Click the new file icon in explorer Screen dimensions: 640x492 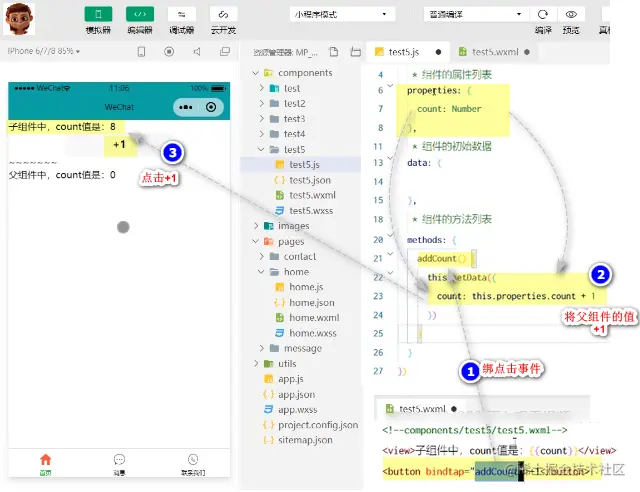334,52
